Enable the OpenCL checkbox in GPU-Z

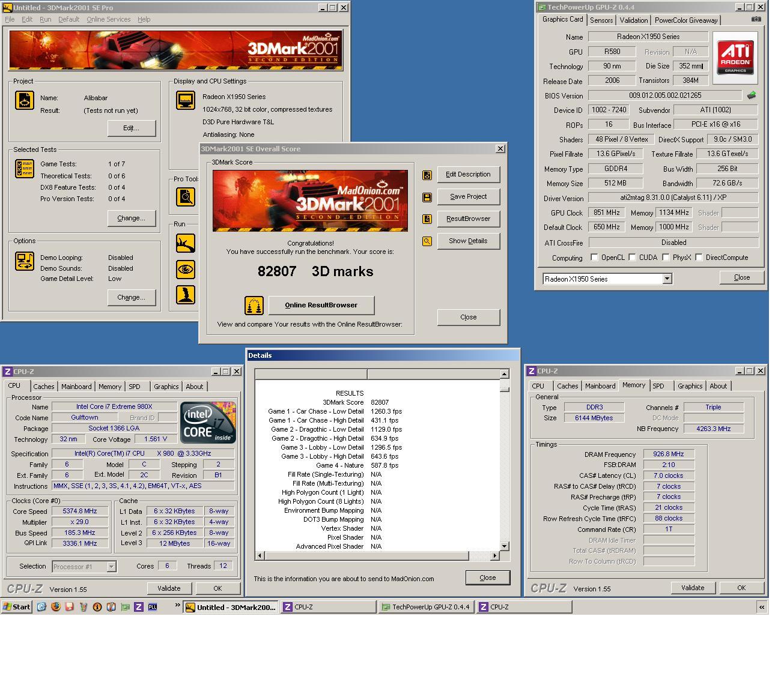[594, 258]
